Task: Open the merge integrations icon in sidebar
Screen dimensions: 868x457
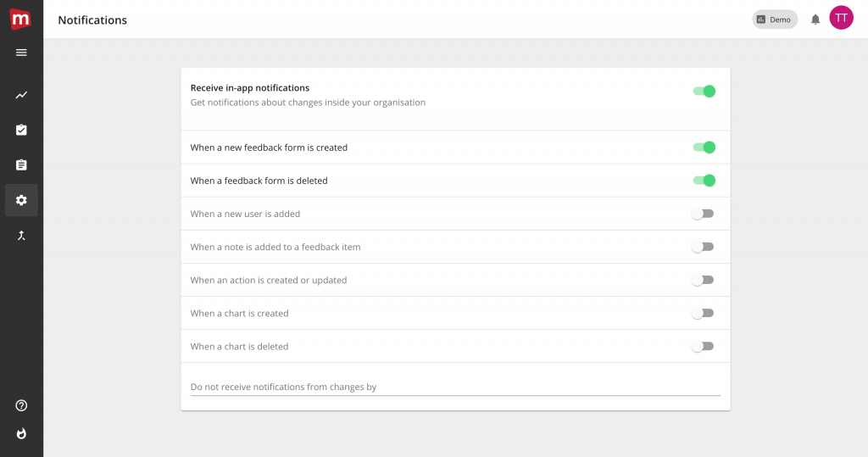Action: click(x=21, y=235)
